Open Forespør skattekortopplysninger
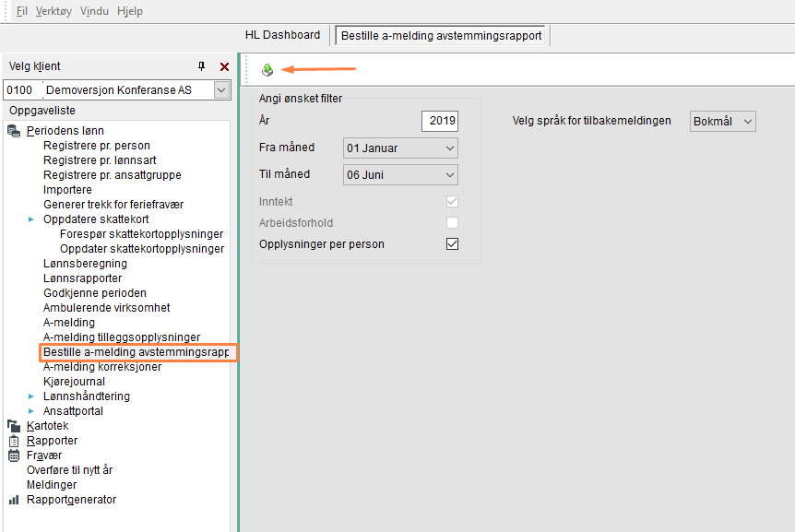 pos(141,233)
